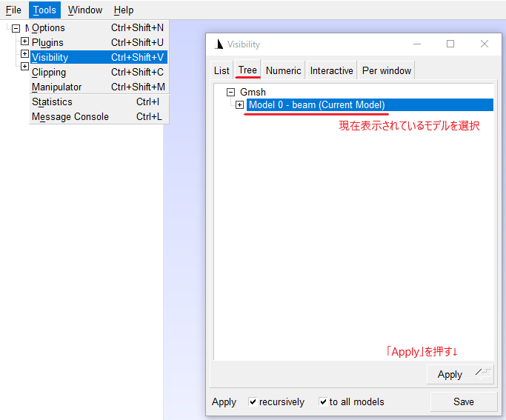Toggle the to all models checkbox
The height and width of the screenshot is (420, 506).
pos(323,402)
